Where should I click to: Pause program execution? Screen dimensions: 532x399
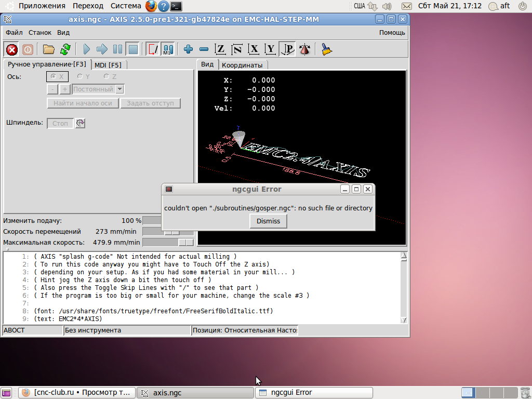click(x=117, y=49)
